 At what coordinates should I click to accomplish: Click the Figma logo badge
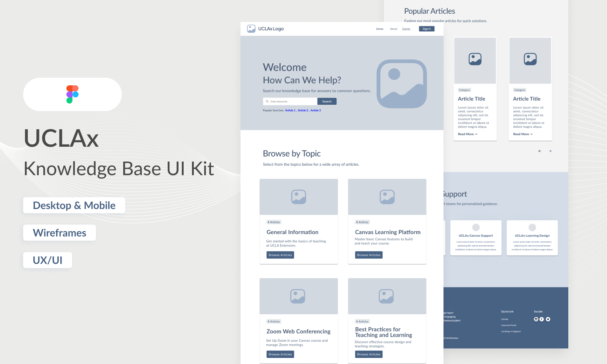point(72,94)
